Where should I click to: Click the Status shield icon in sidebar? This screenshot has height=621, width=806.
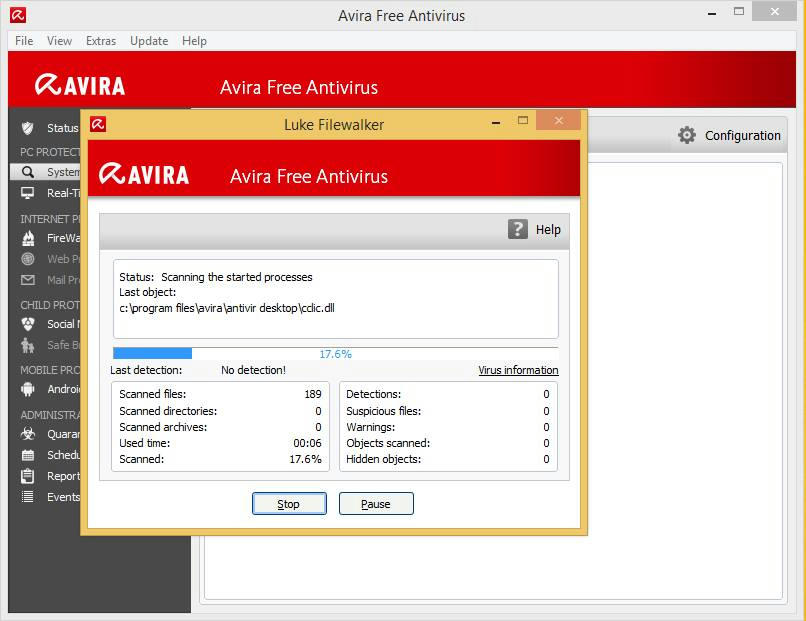[x=28, y=128]
